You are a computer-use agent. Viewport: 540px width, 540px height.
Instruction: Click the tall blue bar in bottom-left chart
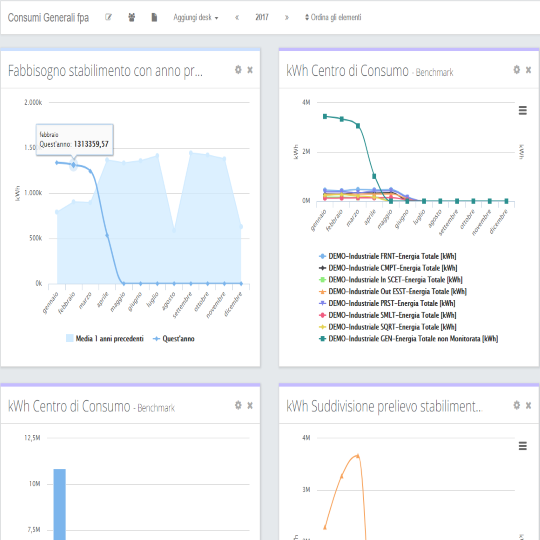[x=60, y=504]
